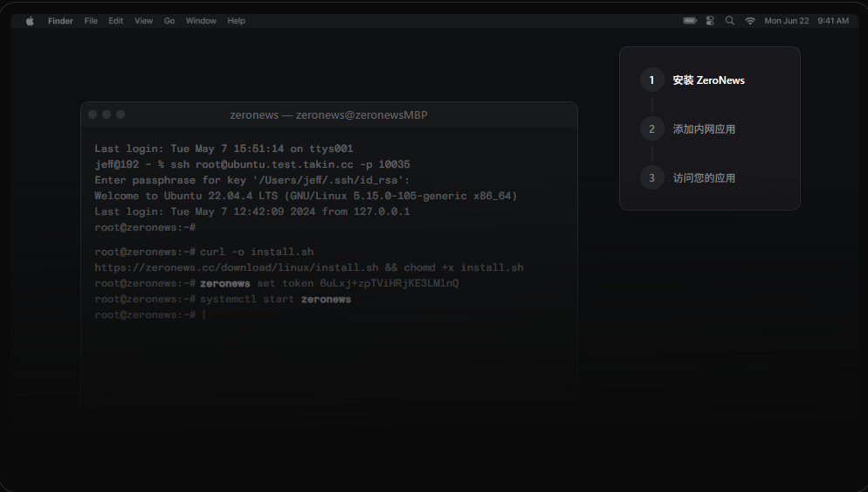The image size is (868, 492).
Task: Click the Mon Jun 22 date
Action: (787, 21)
